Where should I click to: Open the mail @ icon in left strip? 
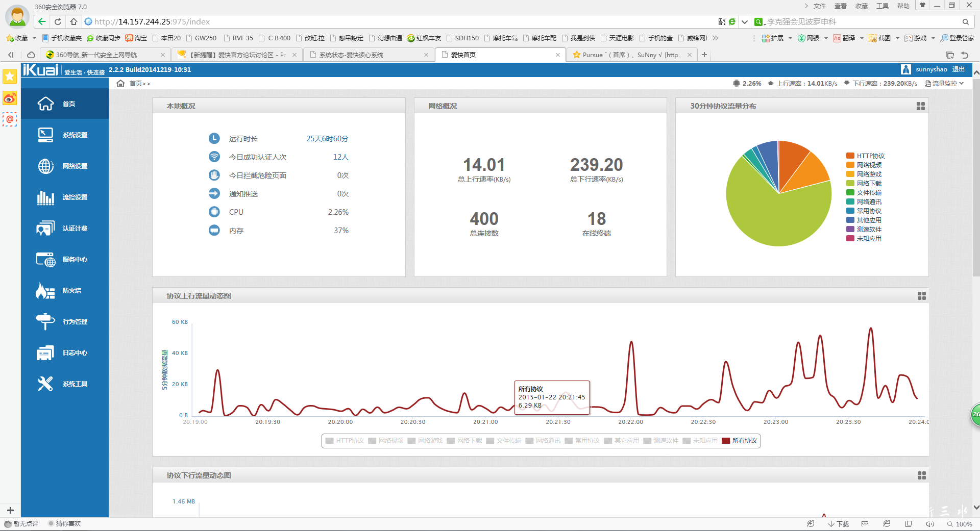(x=10, y=119)
